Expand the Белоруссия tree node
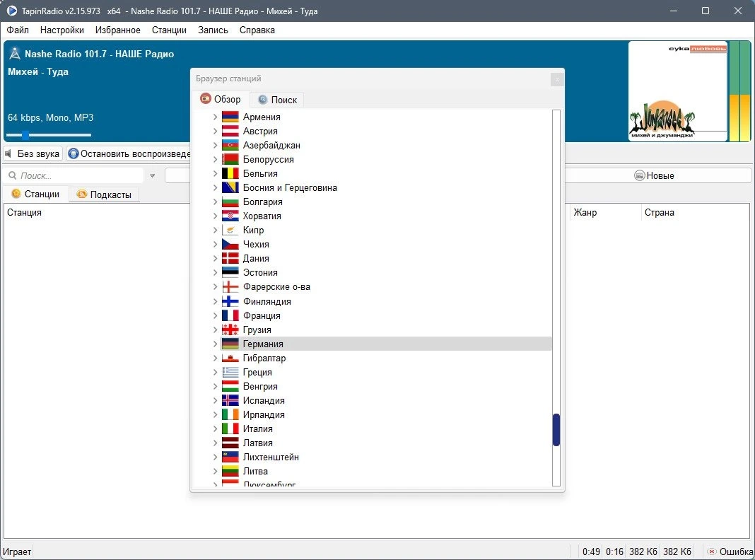 [x=215, y=159]
